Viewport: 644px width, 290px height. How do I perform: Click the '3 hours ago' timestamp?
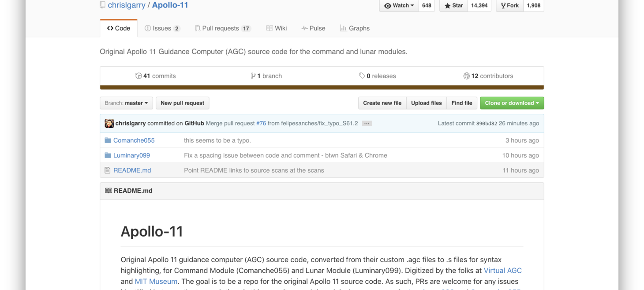click(522, 140)
